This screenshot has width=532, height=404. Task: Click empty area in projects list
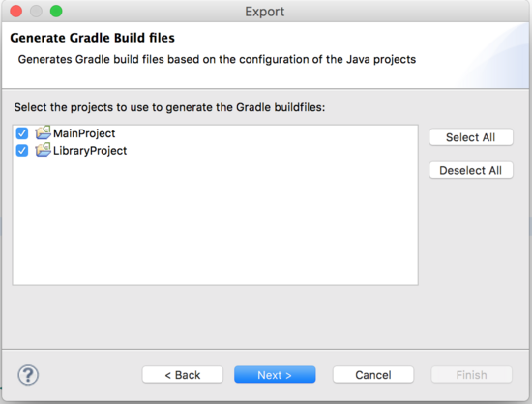pyautogui.click(x=215, y=220)
